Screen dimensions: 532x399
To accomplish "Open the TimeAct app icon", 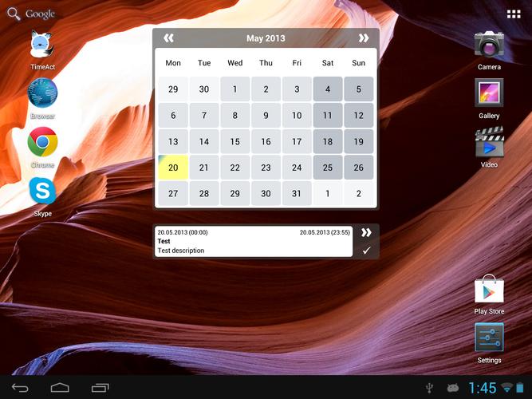I will [x=42, y=45].
